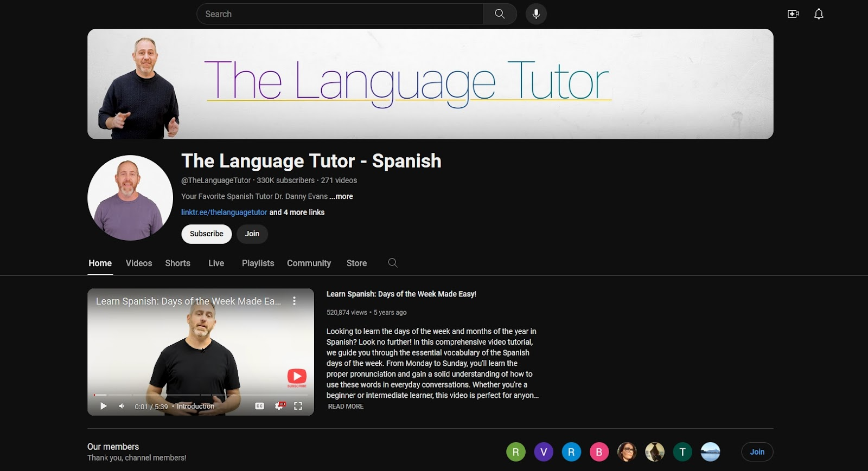This screenshot has height=471, width=868.
Task: Click the search magnifier button
Action: (x=500, y=14)
